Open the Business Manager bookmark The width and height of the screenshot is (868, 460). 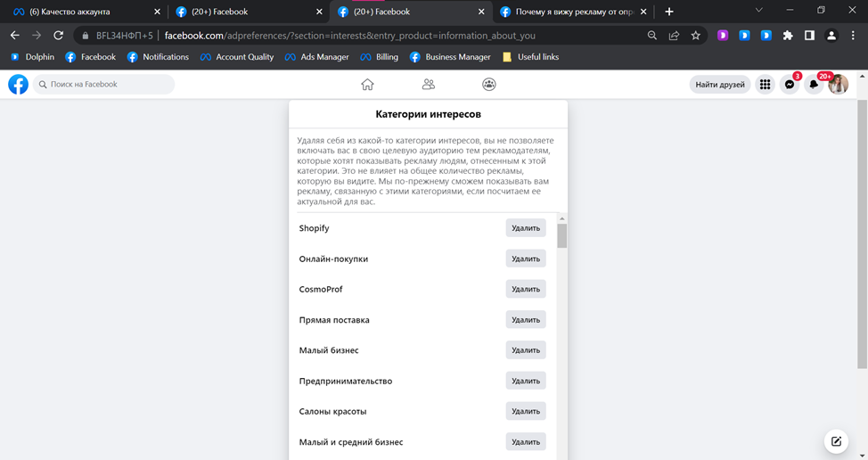point(451,57)
